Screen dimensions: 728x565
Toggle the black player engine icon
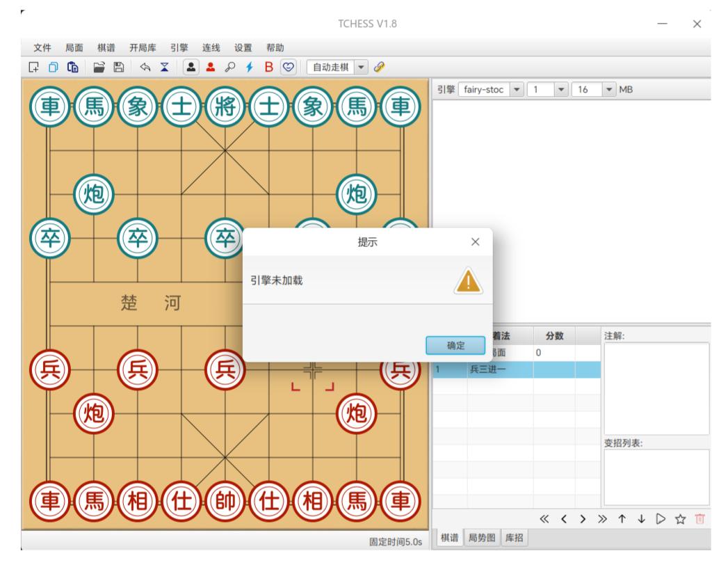(x=191, y=67)
